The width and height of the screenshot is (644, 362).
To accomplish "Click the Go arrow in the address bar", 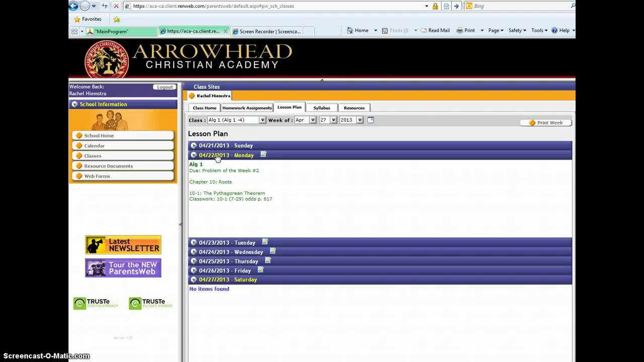I will tap(456, 6).
